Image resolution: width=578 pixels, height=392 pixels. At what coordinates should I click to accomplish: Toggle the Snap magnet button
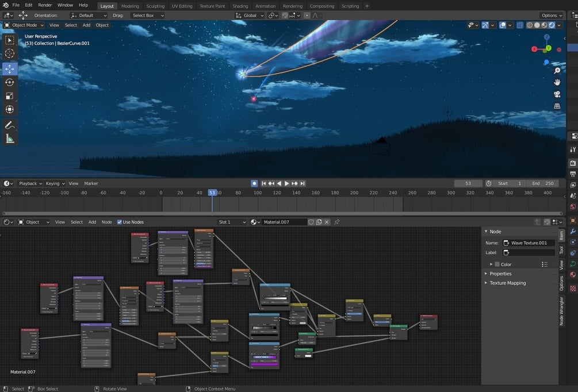(285, 16)
